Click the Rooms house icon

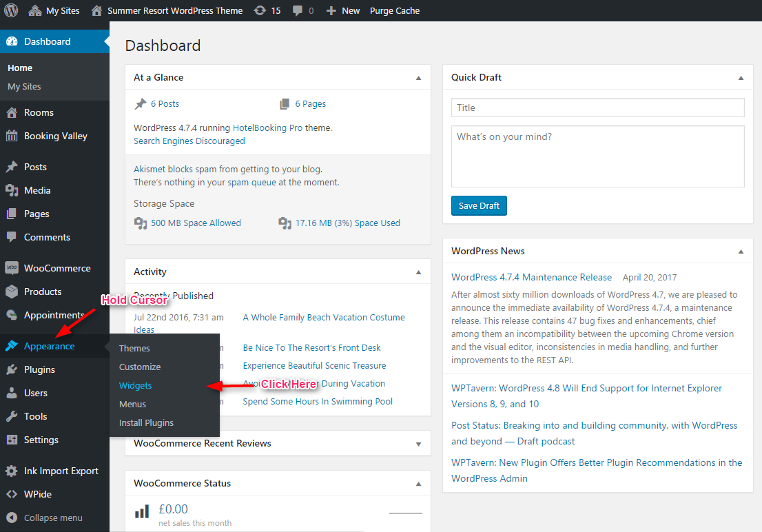click(x=12, y=113)
